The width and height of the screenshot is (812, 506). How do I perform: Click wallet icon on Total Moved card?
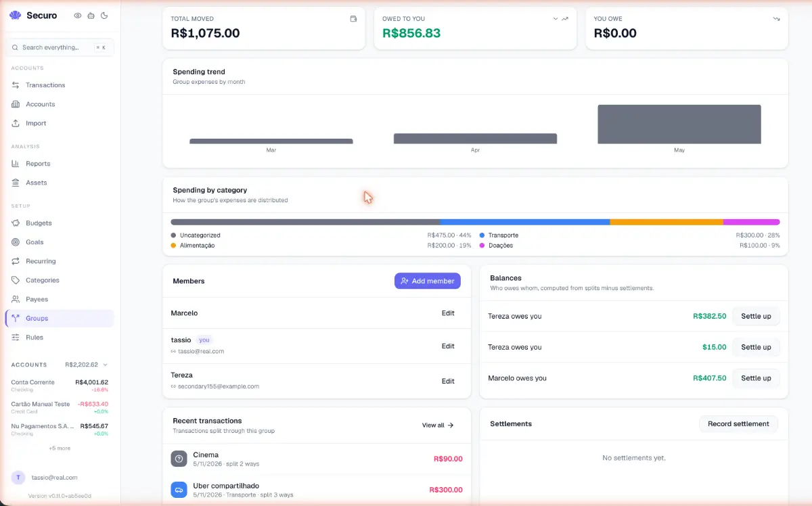353,19
